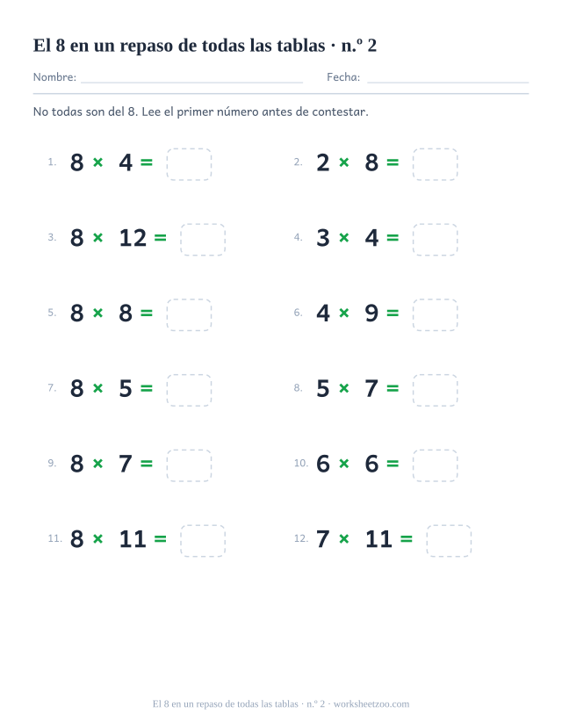Click the answer box for 5 × 7

click(x=435, y=390)
